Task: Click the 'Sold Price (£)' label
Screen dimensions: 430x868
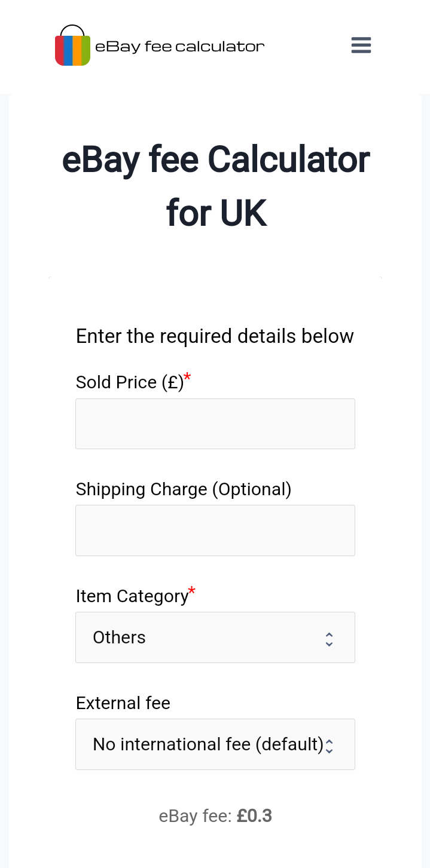Action: [x=129, y=382]
